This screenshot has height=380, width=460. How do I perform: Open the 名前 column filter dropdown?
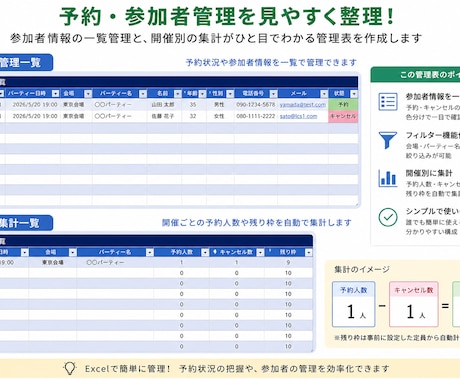point(178,94)
